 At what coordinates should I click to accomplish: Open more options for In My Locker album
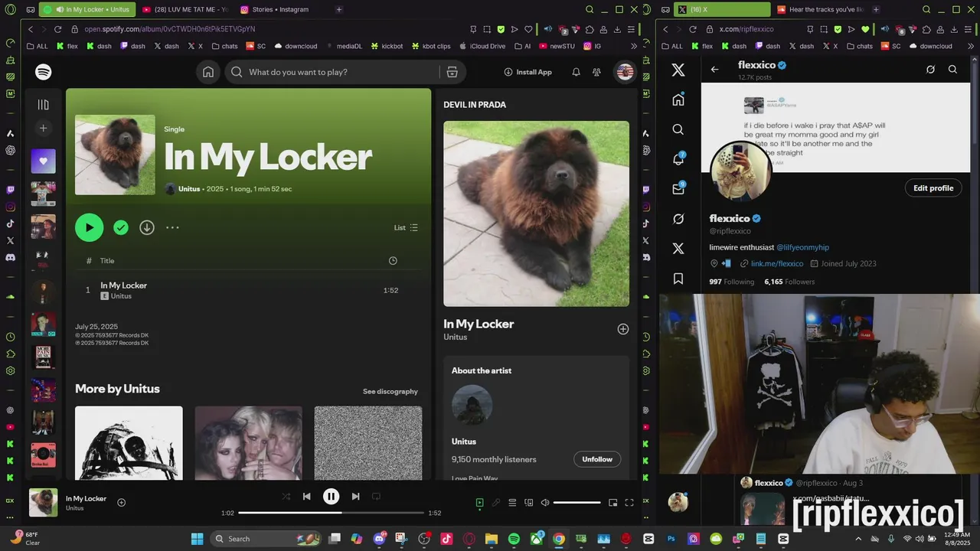(x=172, y=227)
